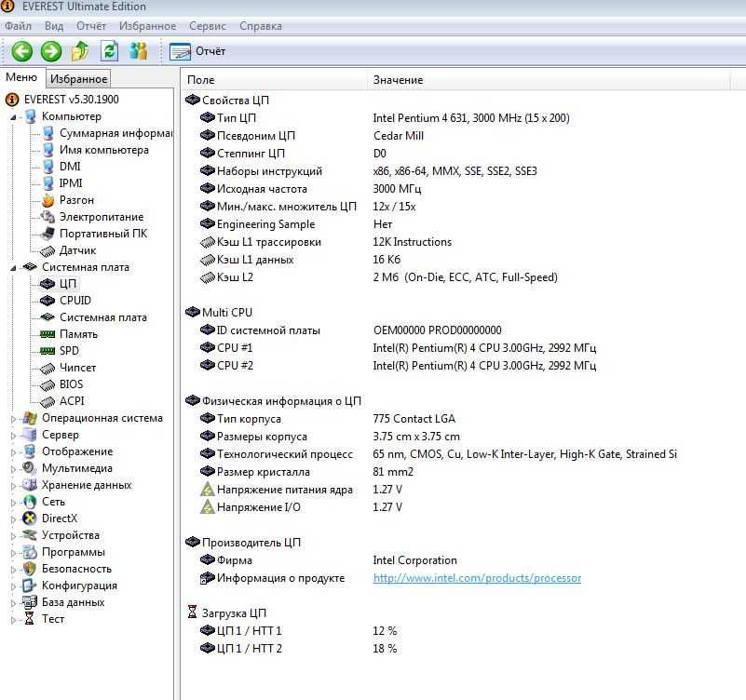Expand the Хранение данных tree node
The height and width of the screenshot is (700, 746).
point(13,486)
